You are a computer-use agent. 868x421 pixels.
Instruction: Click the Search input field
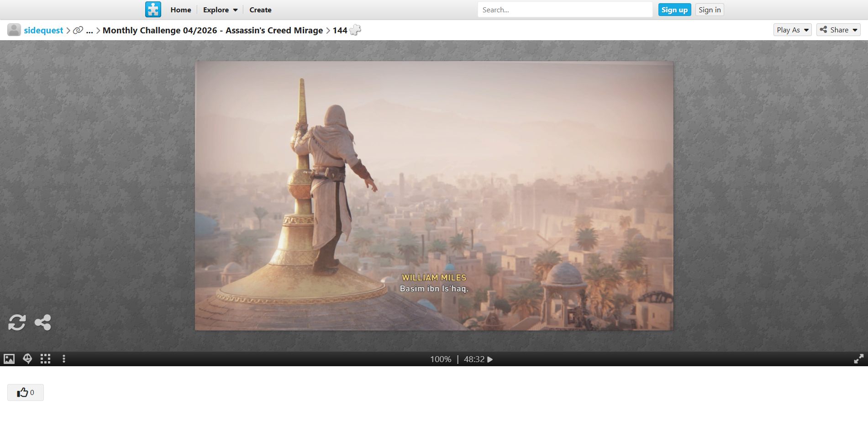pos(565,10)
